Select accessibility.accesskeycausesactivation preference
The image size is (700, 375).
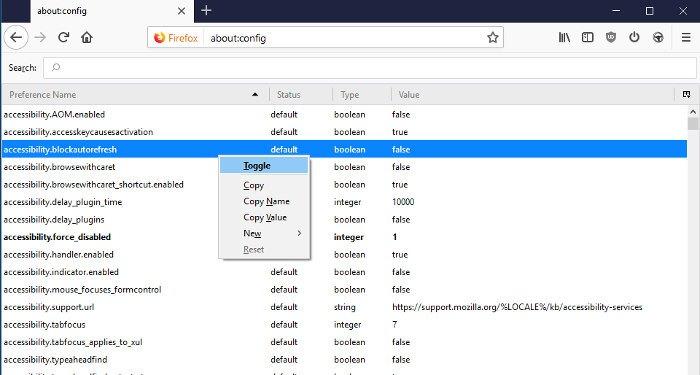click(x=344, y=132)
